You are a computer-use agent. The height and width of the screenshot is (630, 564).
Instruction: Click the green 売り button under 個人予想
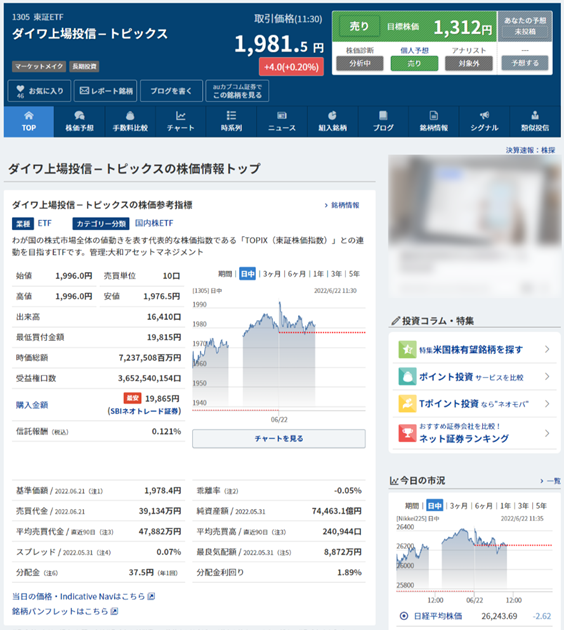click(414, 63)
